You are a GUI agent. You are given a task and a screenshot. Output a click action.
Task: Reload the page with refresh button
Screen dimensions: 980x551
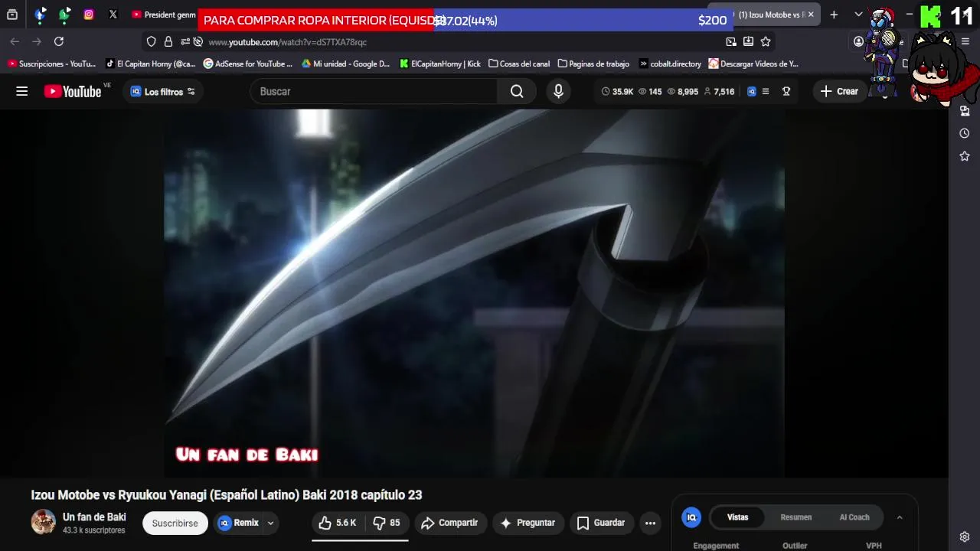[59, 41]
